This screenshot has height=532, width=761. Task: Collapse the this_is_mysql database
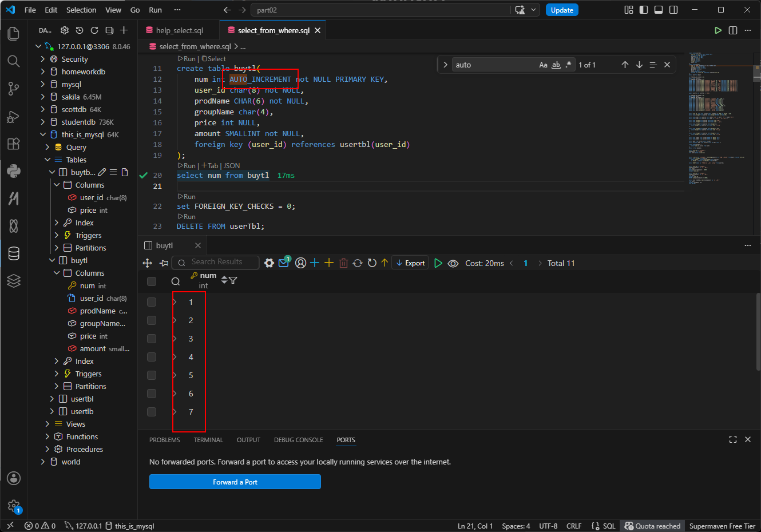43,134
